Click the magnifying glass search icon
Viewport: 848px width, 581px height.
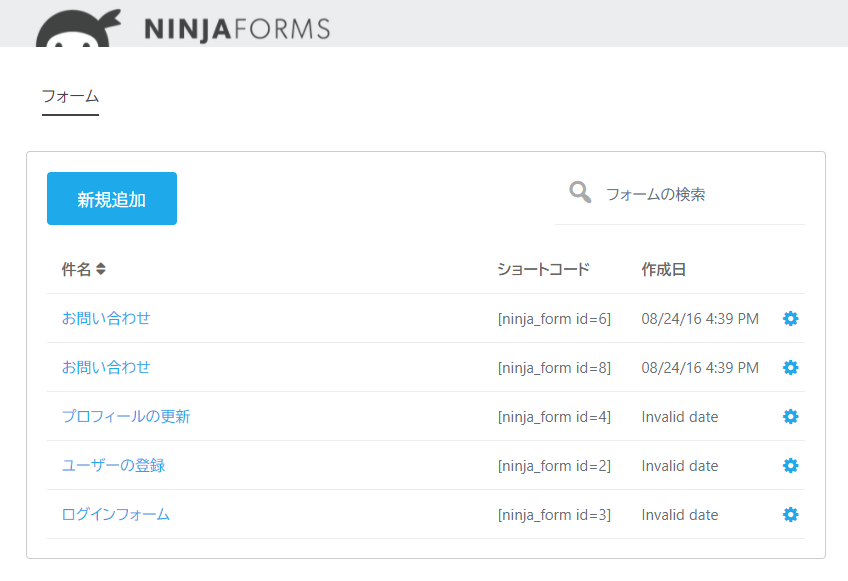[580, 192]
